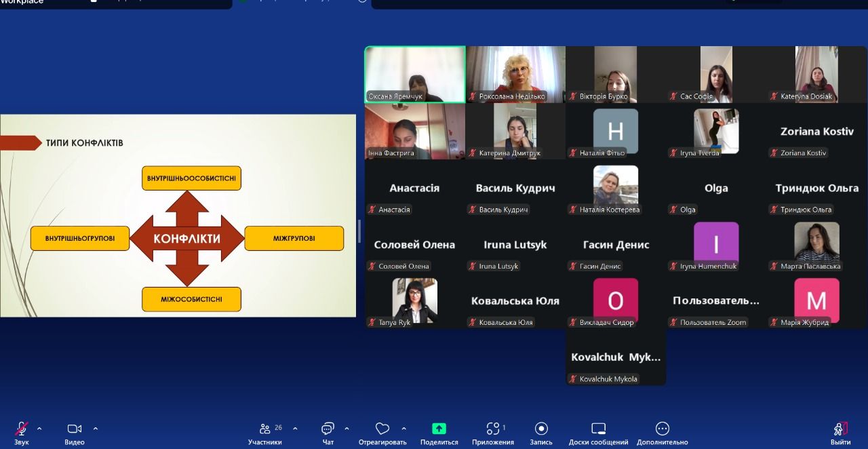Click the divider handle beside shared slide
This screenshot has width=868, height=449.
click(359, 231)
